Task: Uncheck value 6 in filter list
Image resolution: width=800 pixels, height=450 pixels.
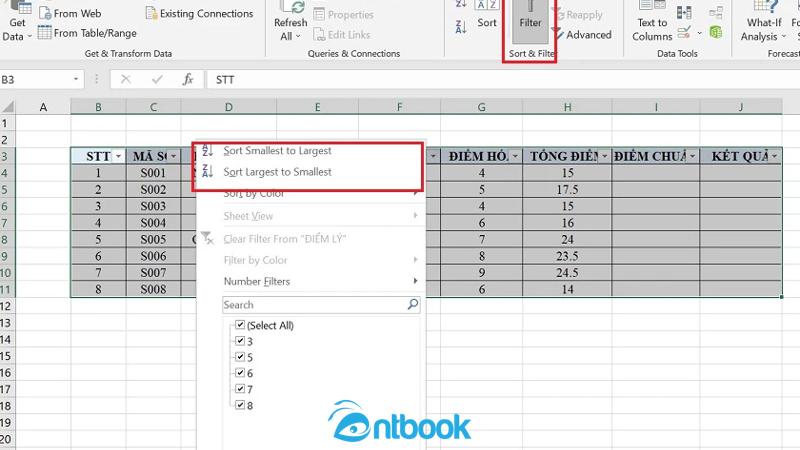Action: click(240, 373)
